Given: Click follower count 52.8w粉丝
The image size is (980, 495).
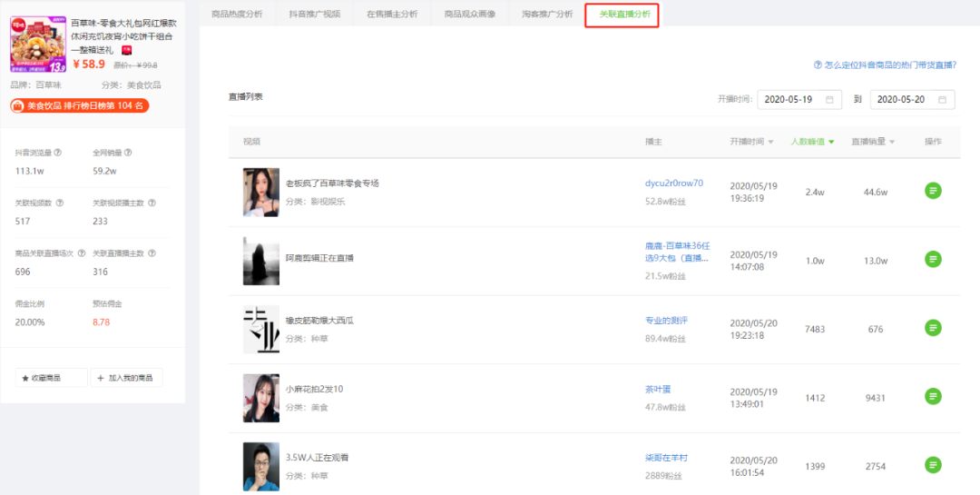Looking at the screenshot, I should click(x=665, y=202).
